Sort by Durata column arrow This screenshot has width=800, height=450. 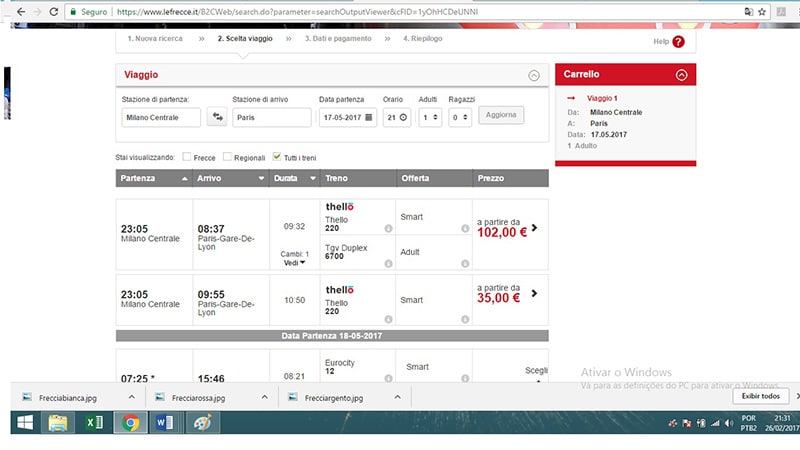point(313,179)
